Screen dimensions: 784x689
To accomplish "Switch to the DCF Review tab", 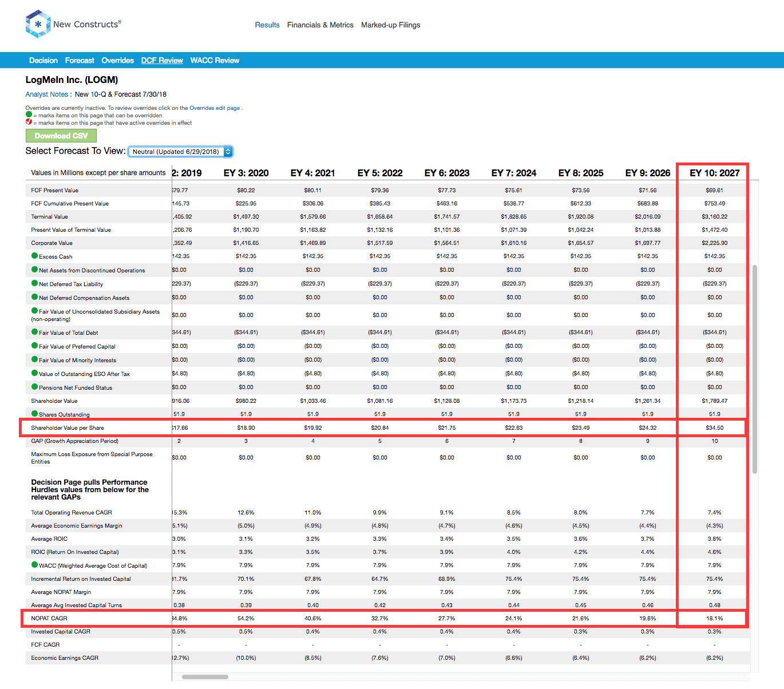I will coord(162,60).
